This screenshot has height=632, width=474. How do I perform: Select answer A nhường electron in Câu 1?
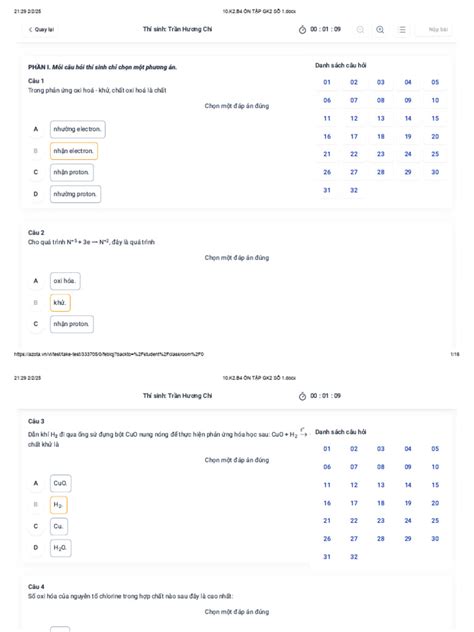click(77, 129)
